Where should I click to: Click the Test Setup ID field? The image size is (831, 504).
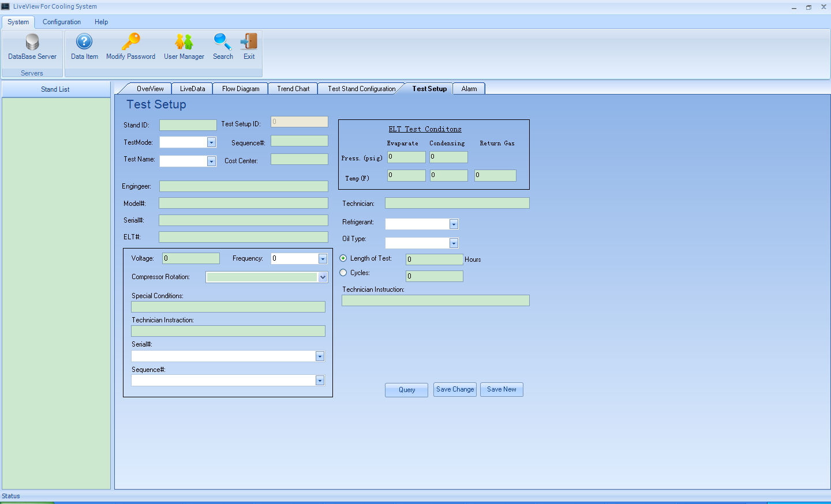point(300,122)
